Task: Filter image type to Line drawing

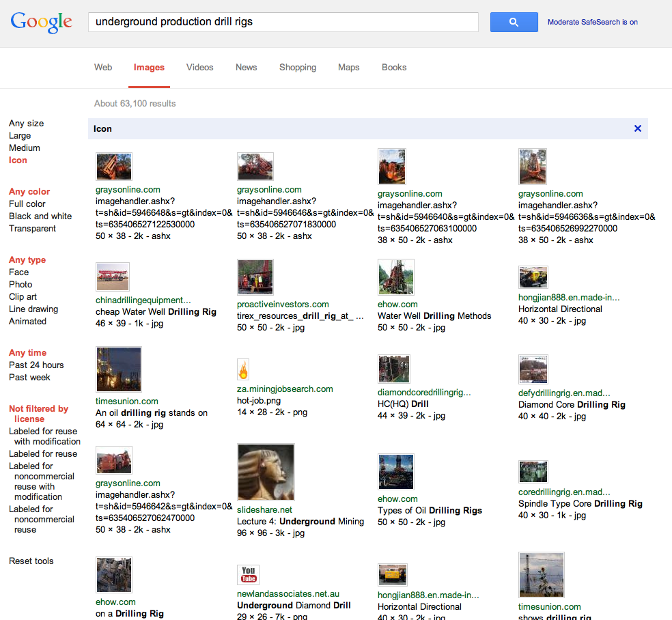Action: pos(33,309)
